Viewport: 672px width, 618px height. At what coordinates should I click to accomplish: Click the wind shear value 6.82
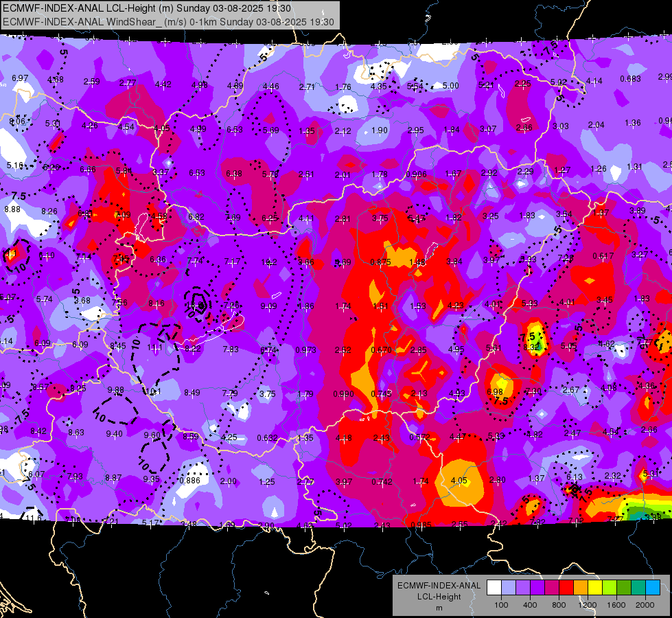(196, 217)
